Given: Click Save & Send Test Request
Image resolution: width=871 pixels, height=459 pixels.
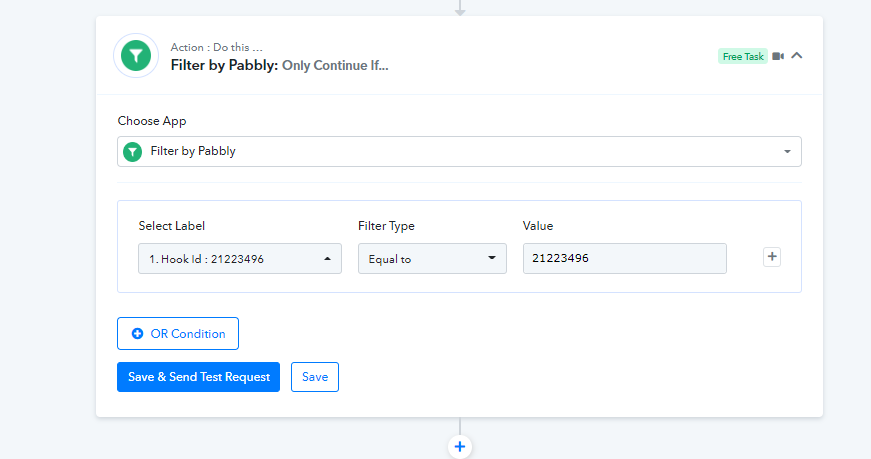Looking at the screenshot, I should pyautogui.click(x=198, y=377).
